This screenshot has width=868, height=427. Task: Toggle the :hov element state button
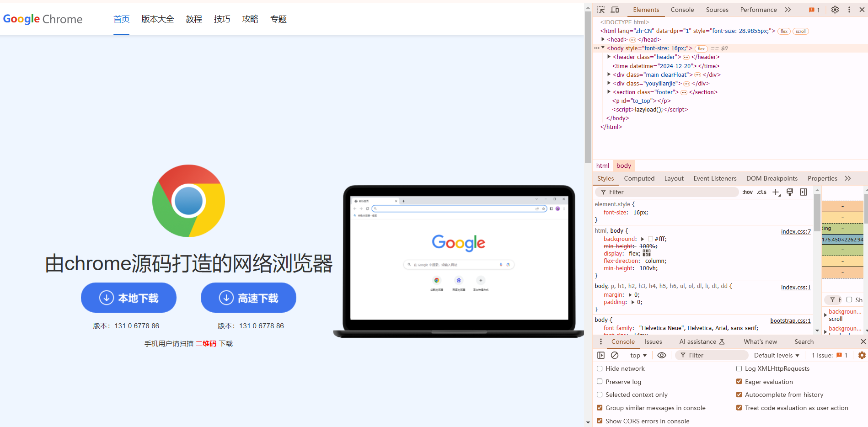click(747, 192)
